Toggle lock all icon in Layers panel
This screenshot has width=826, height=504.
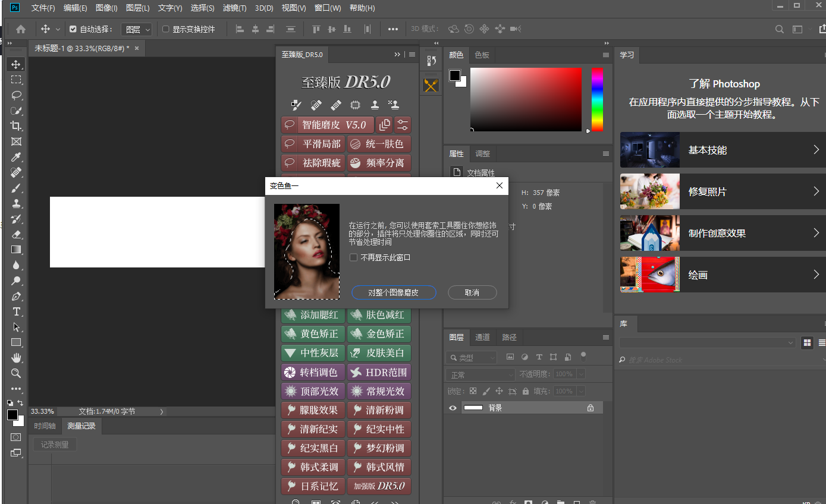point(526,391)
